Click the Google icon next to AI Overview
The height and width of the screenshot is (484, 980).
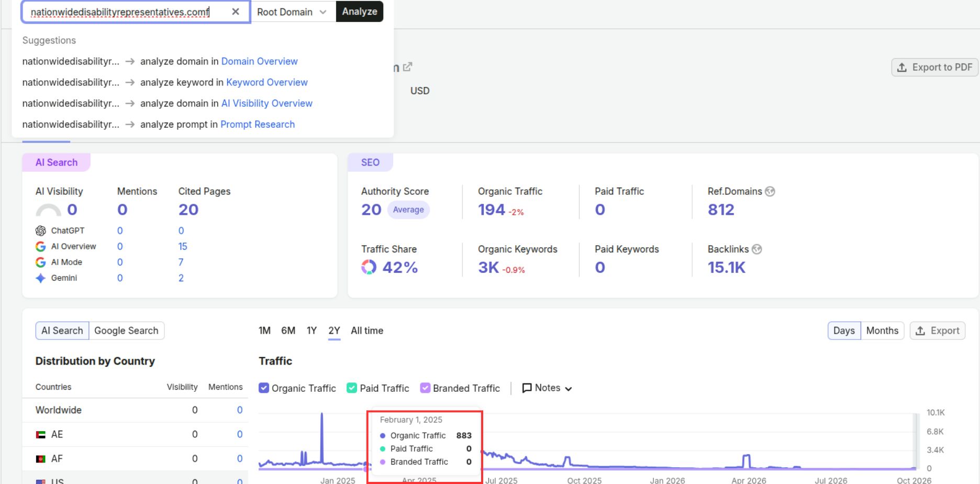click(40, 246)
